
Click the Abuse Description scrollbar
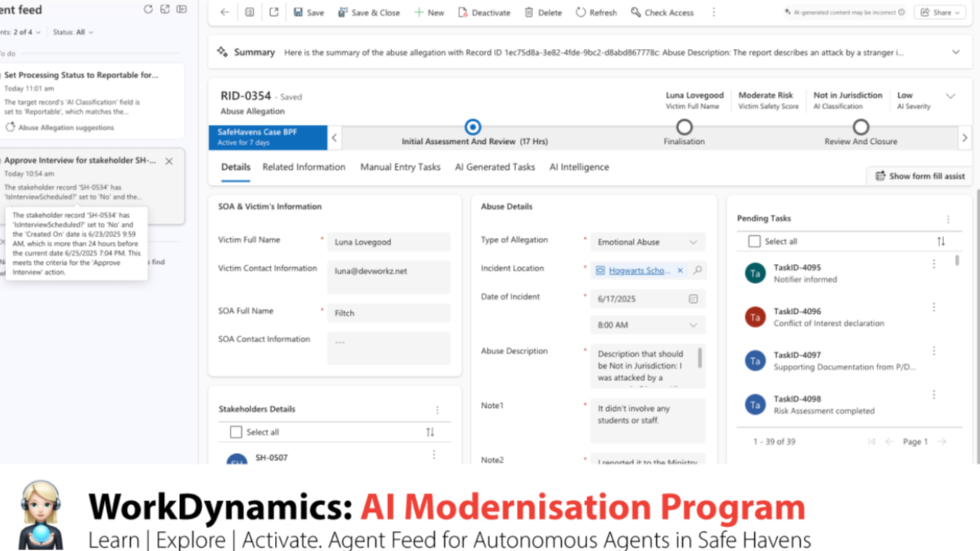coord(700,357)
